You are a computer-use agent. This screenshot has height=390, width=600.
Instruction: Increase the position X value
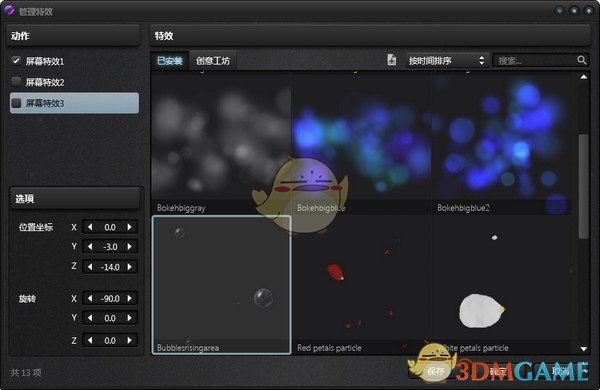pyautogui.click(x=130, y=227)
